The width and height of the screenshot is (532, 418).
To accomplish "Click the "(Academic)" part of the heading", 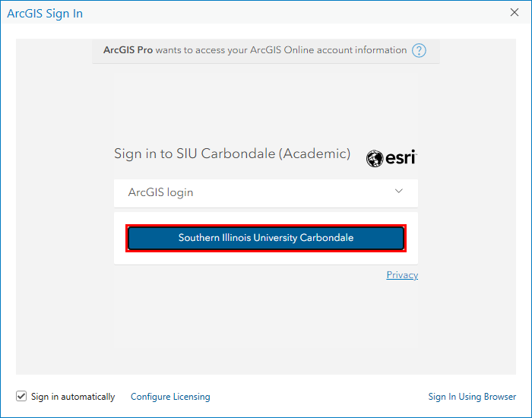I will [315, 154].
